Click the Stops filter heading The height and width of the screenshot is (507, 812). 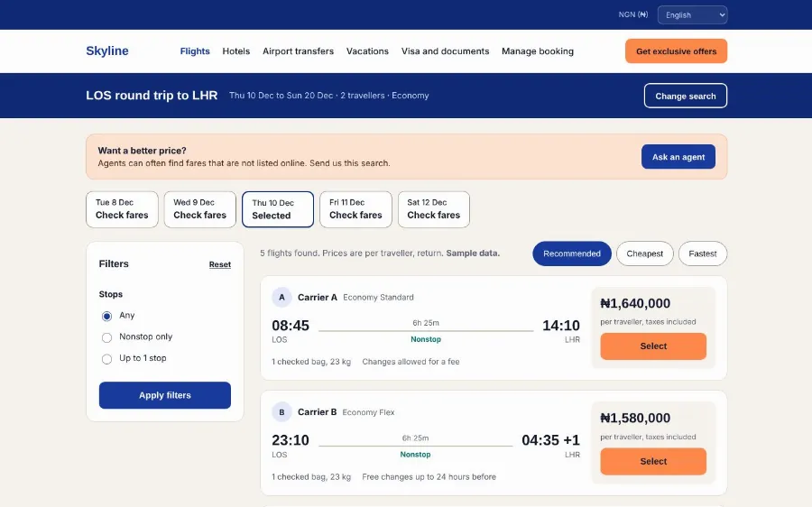pyautogui.click(x=111, y=294)
